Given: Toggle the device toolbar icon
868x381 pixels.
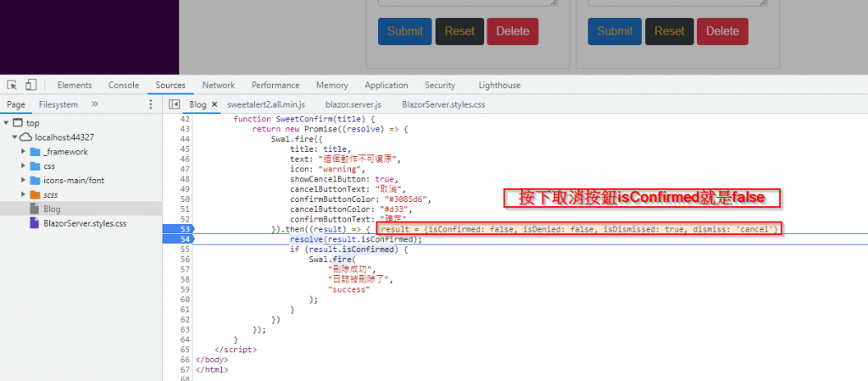Looking at the screenshot, I should (31, 85).
